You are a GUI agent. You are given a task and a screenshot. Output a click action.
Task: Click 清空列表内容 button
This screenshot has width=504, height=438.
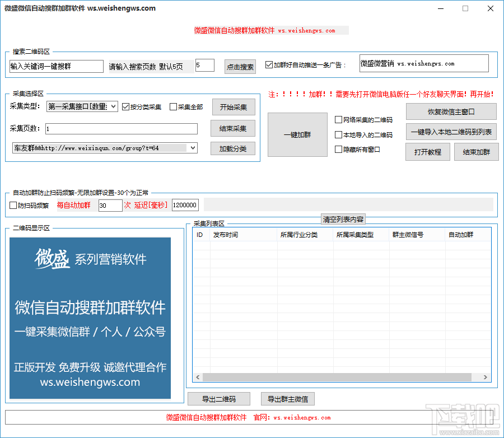pyautogui.click(x=343, y=220)
